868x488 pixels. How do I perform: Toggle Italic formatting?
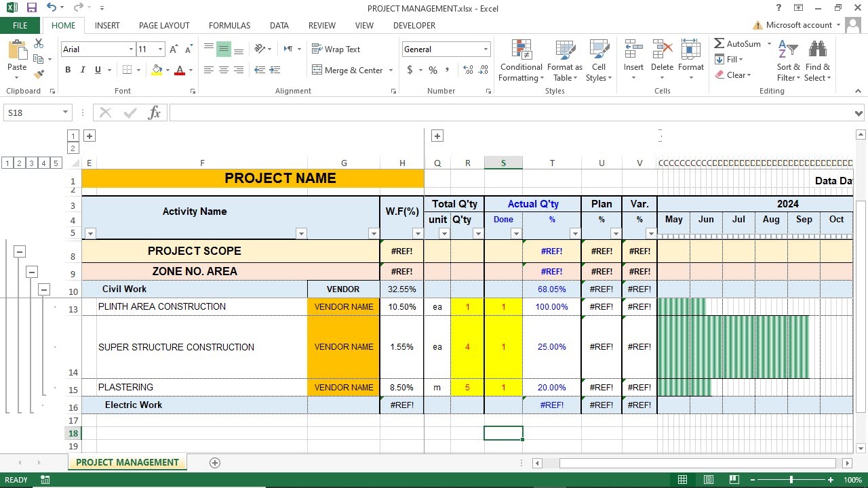[83, 70]
